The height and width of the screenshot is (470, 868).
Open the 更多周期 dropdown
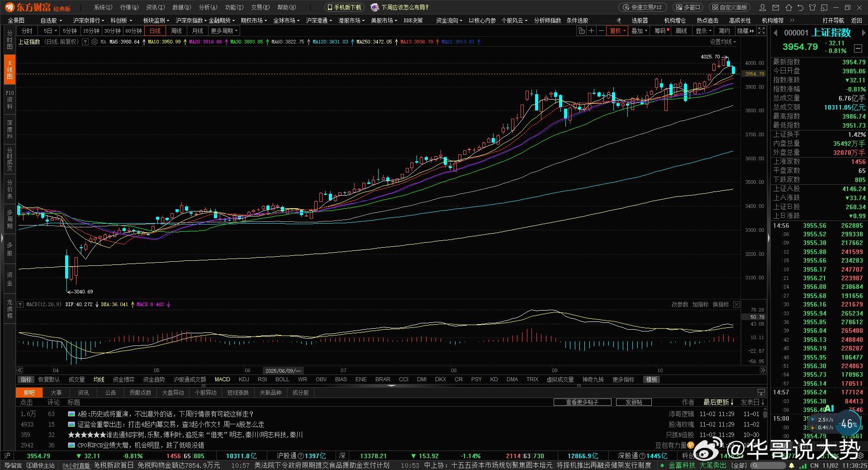[x=224, y=31]
